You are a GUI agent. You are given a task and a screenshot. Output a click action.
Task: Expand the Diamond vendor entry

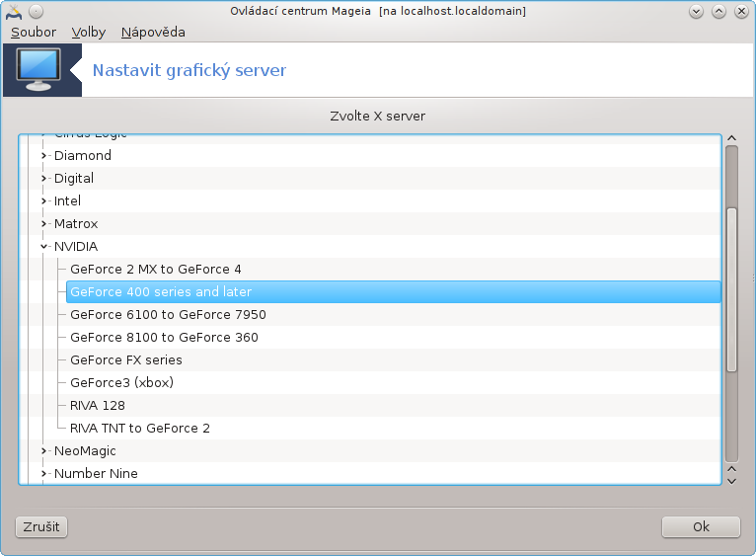(43, 155)
